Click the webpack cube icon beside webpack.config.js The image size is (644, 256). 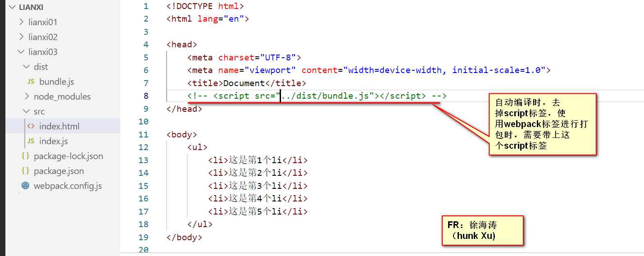tap(25, 186)
